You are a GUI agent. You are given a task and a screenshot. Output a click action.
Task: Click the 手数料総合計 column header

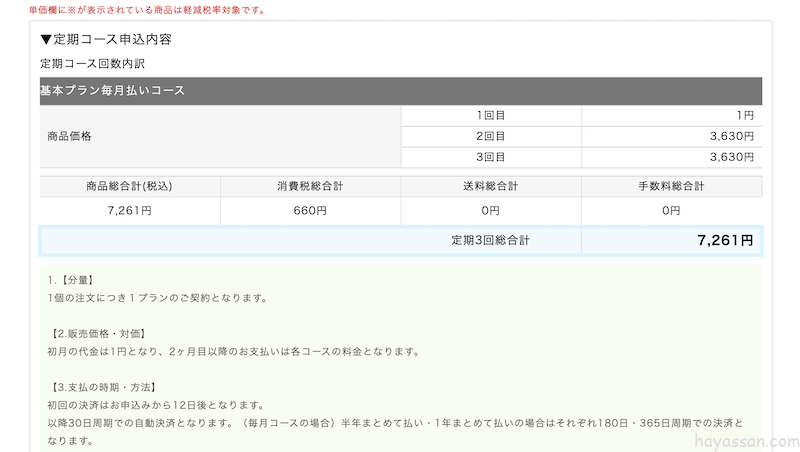click(x=671, y=187)
